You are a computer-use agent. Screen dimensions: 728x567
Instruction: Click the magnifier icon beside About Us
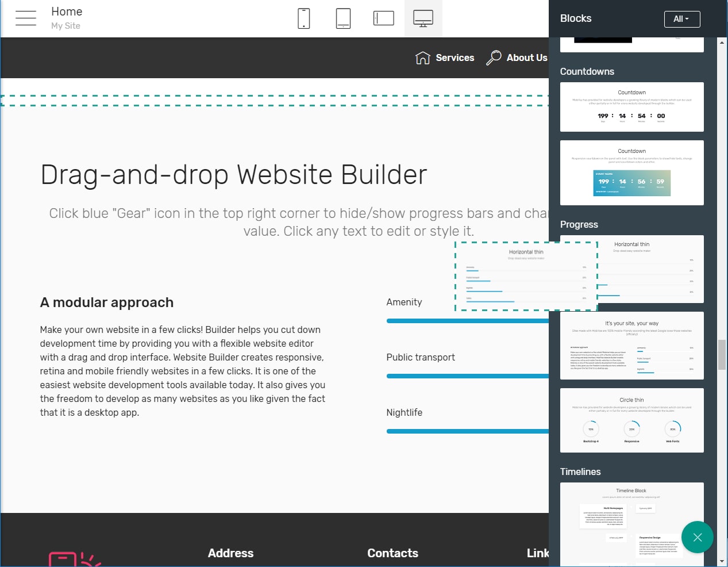pos(493,58)
